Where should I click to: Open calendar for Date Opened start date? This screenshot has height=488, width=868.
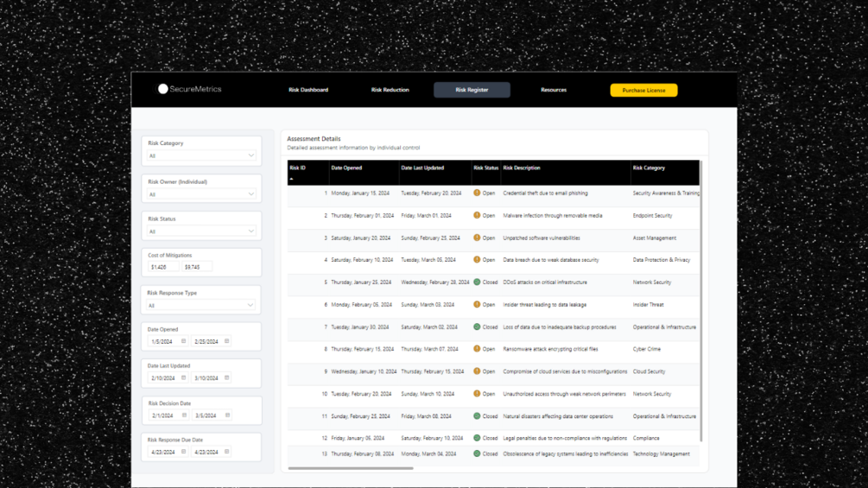point(184,341)
